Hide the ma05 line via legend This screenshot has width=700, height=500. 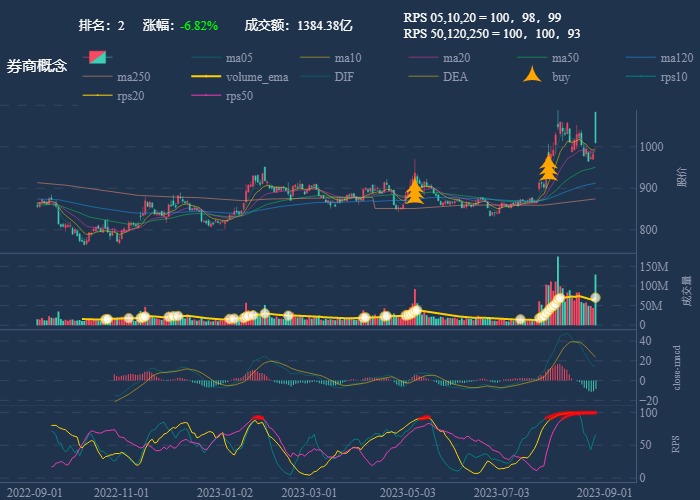238,57
